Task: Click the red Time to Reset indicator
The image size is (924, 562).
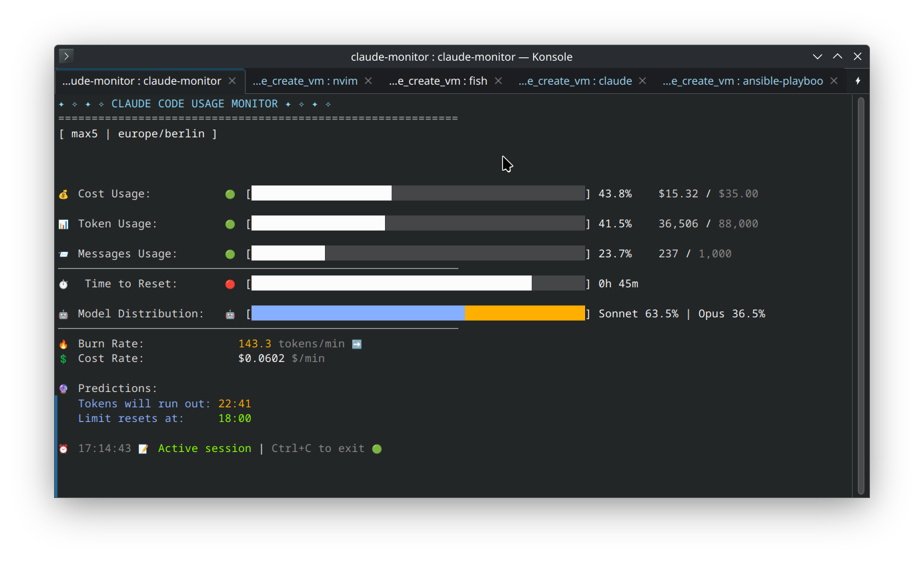Action: pyautogui.click(x=230, y=284)
